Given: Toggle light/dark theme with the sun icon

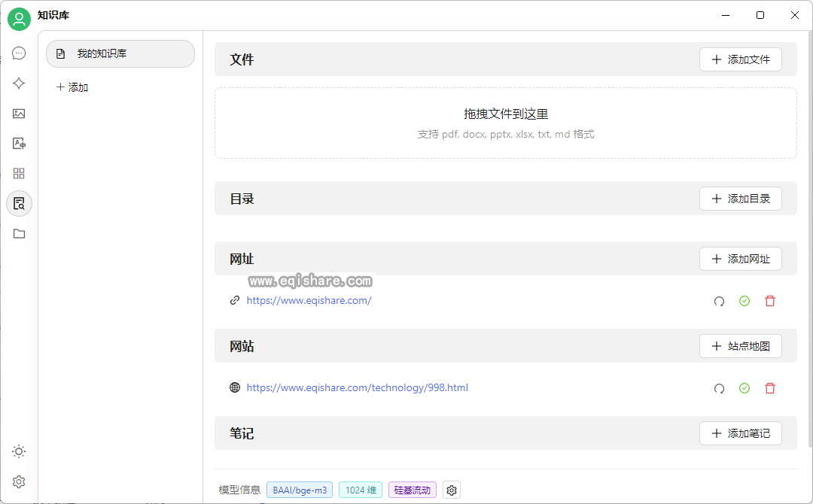Looking at the screenshot, I should (19, 451).
